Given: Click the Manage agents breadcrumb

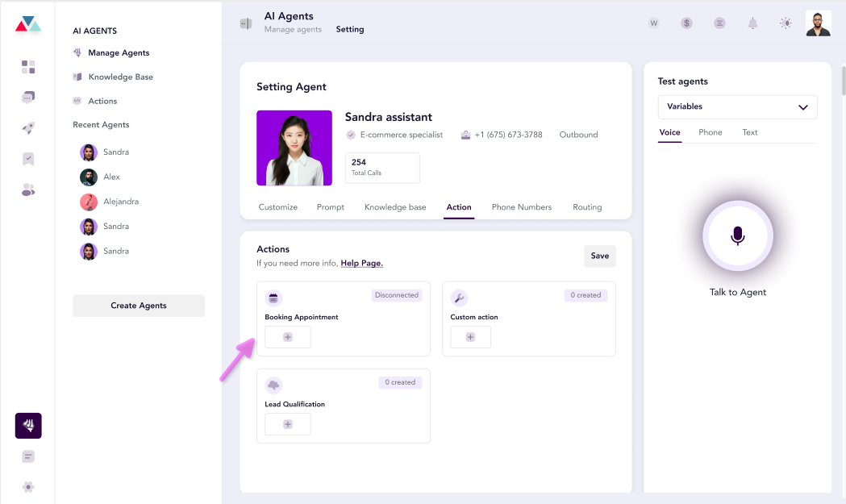Looking at the screenshot, I should click(293, 30).
